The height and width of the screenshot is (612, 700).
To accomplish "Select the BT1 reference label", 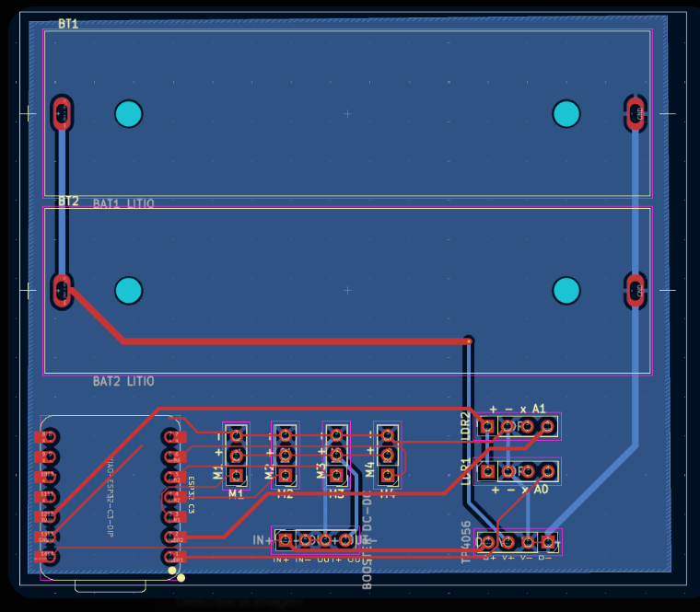I will [68, 24].
